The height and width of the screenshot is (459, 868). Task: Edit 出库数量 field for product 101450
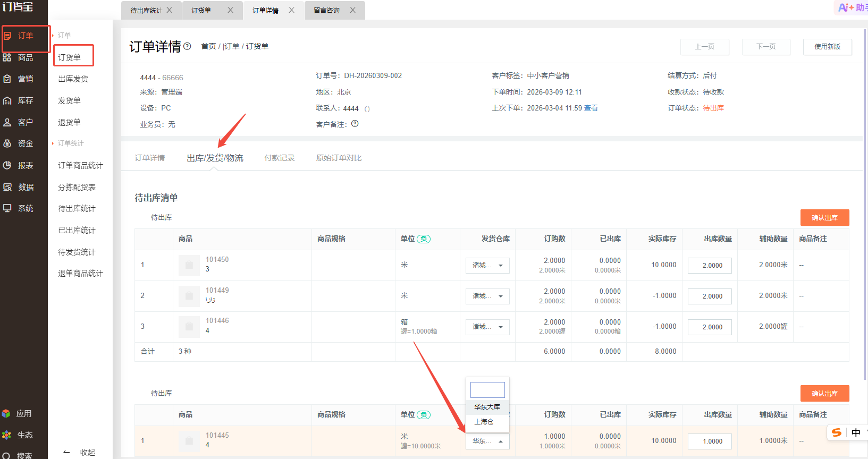click(710, 266)
